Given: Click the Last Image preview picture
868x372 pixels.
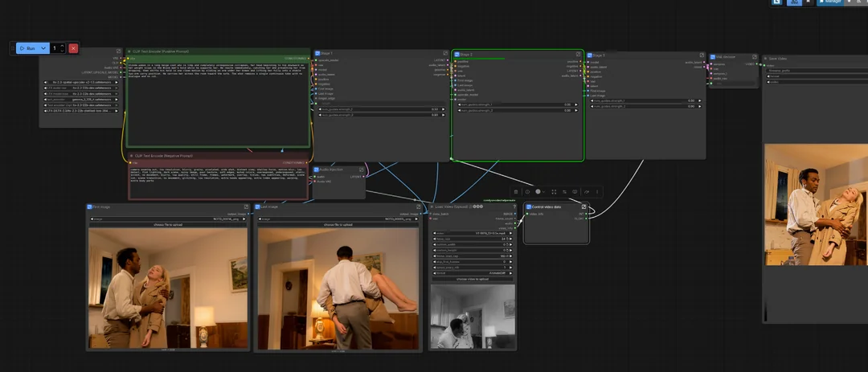Looking at the screenshot, I should (338, 288).
